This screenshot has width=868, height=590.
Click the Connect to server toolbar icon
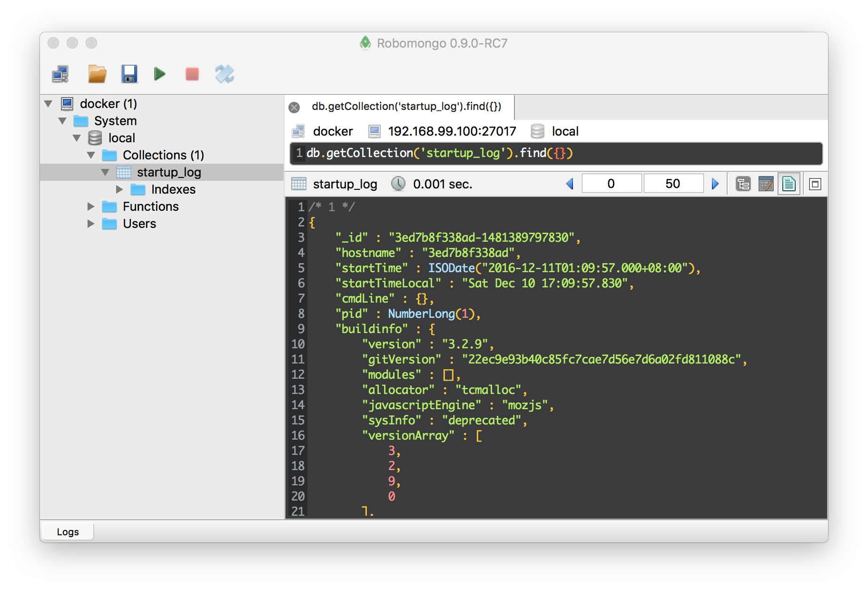coord(60,74)
